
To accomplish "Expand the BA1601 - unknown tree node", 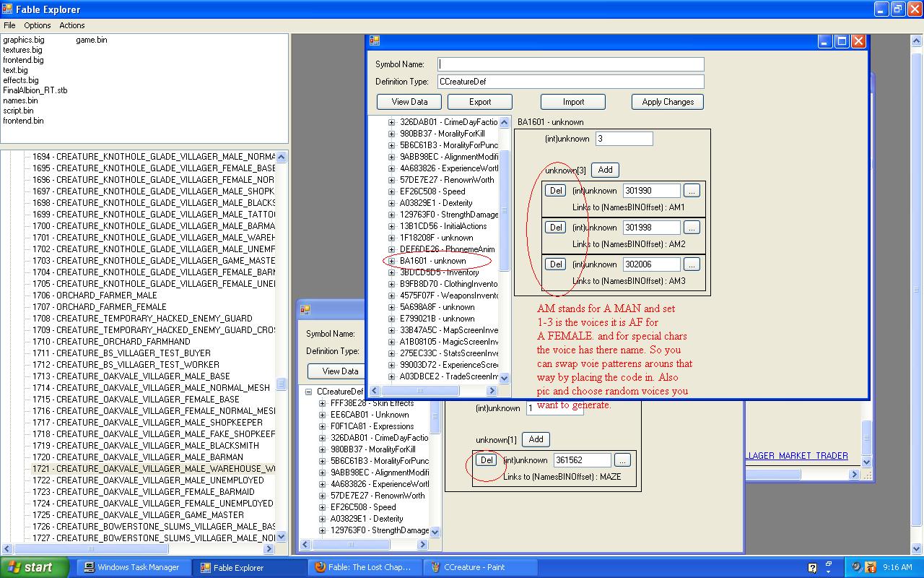I will pos(392,261).
